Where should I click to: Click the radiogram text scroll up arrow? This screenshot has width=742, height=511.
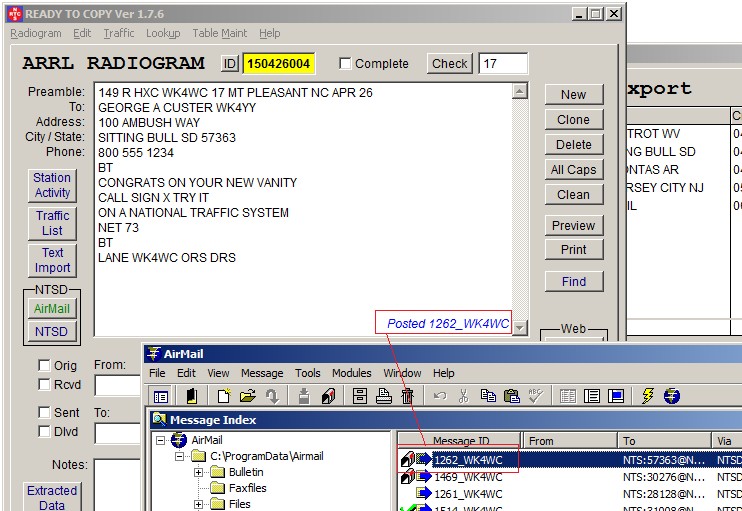pyautogui.click(x=520, y=91)
